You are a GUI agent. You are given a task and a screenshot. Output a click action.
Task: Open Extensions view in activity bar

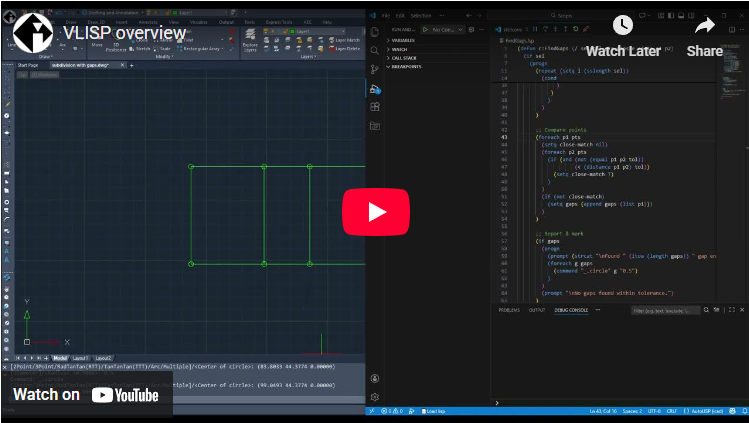[375, 107]
